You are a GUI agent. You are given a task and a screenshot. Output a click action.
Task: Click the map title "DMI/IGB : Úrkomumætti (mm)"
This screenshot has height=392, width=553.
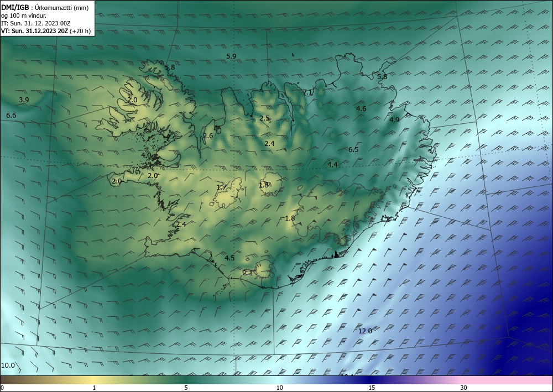click(45, 8)
